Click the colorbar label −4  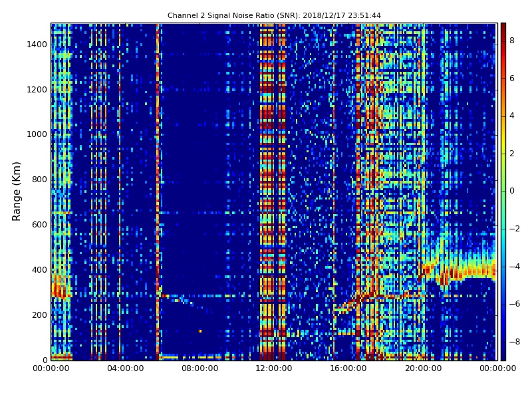click(515, 267)
